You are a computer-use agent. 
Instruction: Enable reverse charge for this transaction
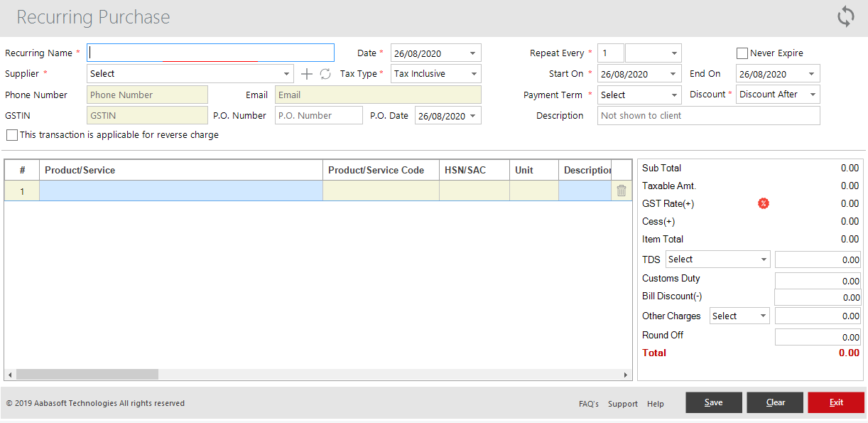11,135
